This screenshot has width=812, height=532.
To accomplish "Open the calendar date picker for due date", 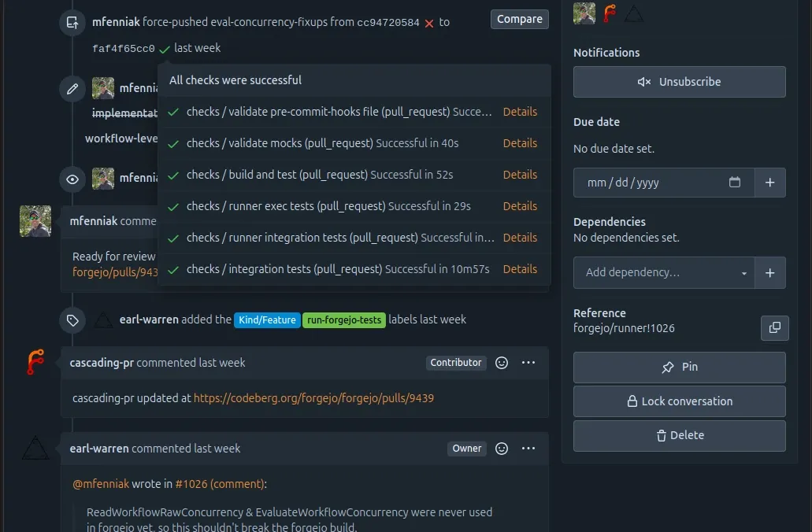I will (735, 182).
